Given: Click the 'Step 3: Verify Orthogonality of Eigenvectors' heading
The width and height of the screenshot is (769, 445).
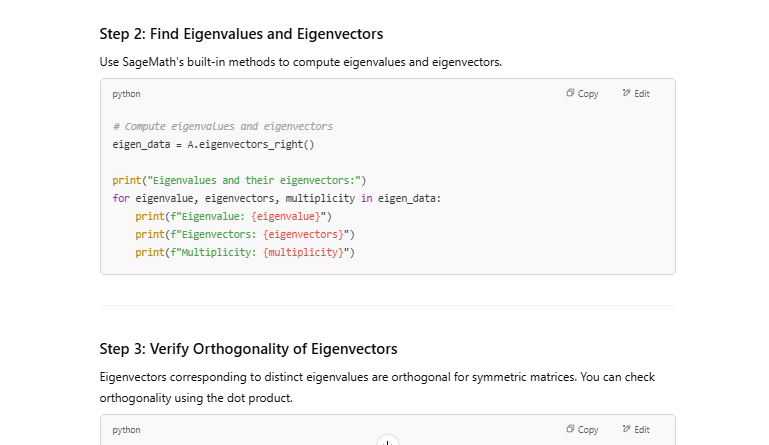Looking at the screenshot, I should pos(248,349).
